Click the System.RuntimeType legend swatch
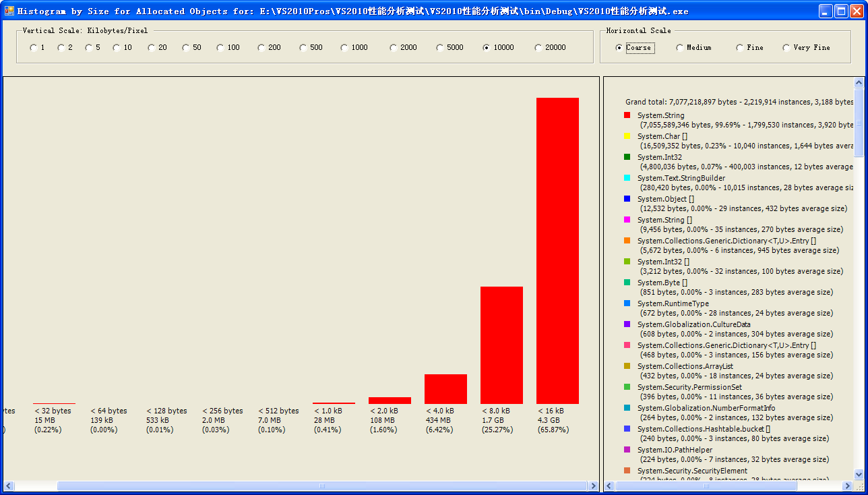This screenshot has width=868, height=495. coord(627,303)
